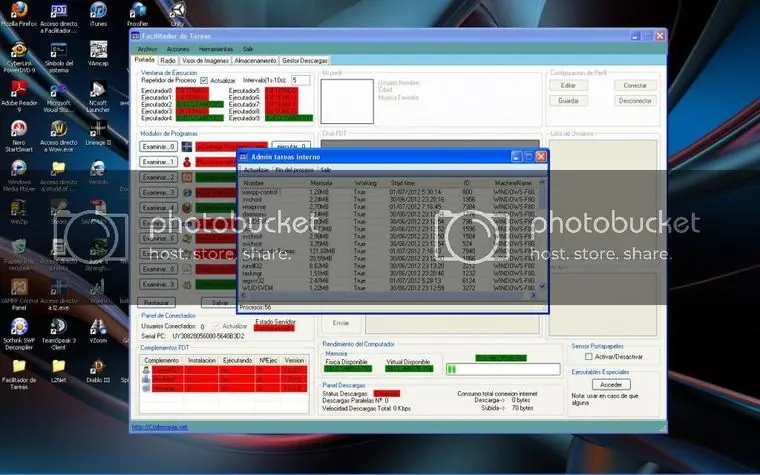Click the Conectar button
Viewport: 760px width, 475px height.
635,85
